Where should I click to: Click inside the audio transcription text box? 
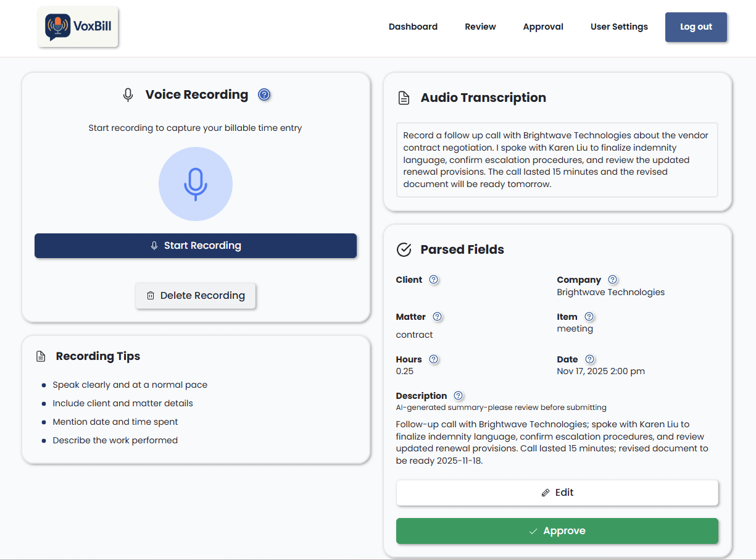[x=557, y=160]
